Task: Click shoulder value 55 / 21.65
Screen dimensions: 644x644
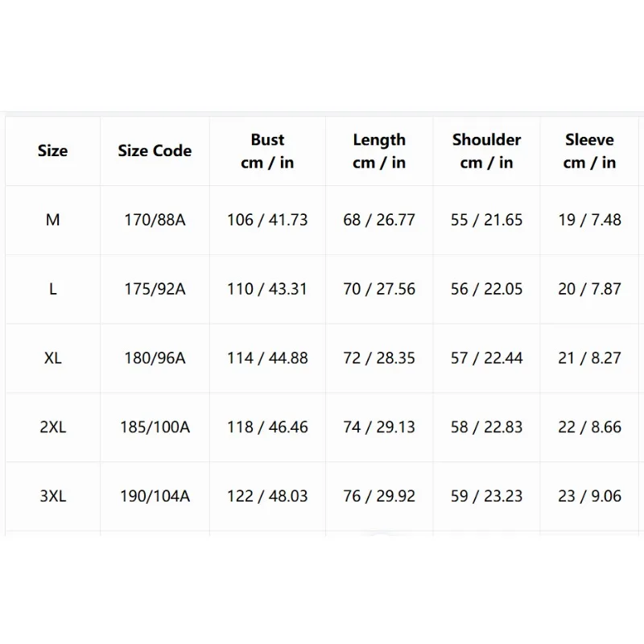Action: click(487, 220)
